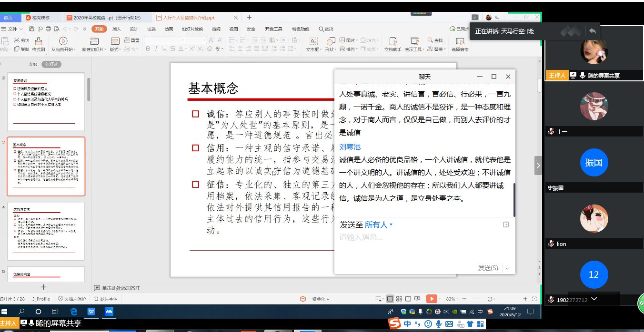Screen dimensions: 644x332
Task: Expand the 发送(S) send options arrow
Action: (507, 268)
